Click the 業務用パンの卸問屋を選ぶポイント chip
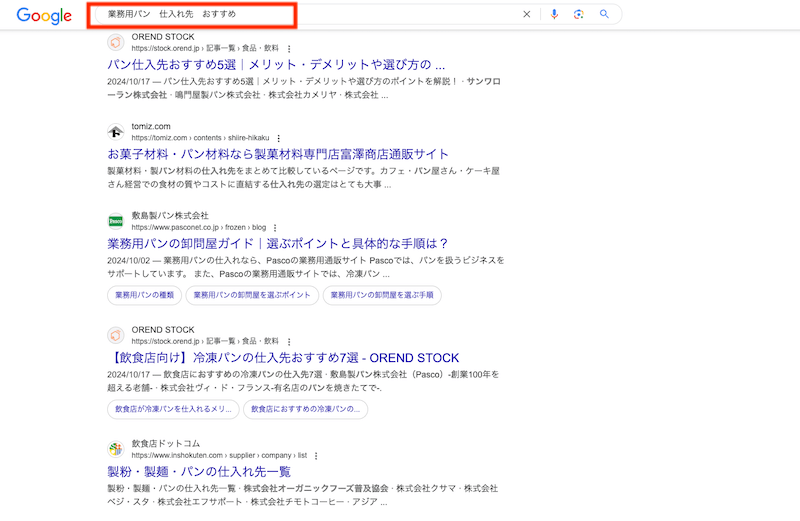The width and height of the screenshot is (800, 521). pos(252,295)
